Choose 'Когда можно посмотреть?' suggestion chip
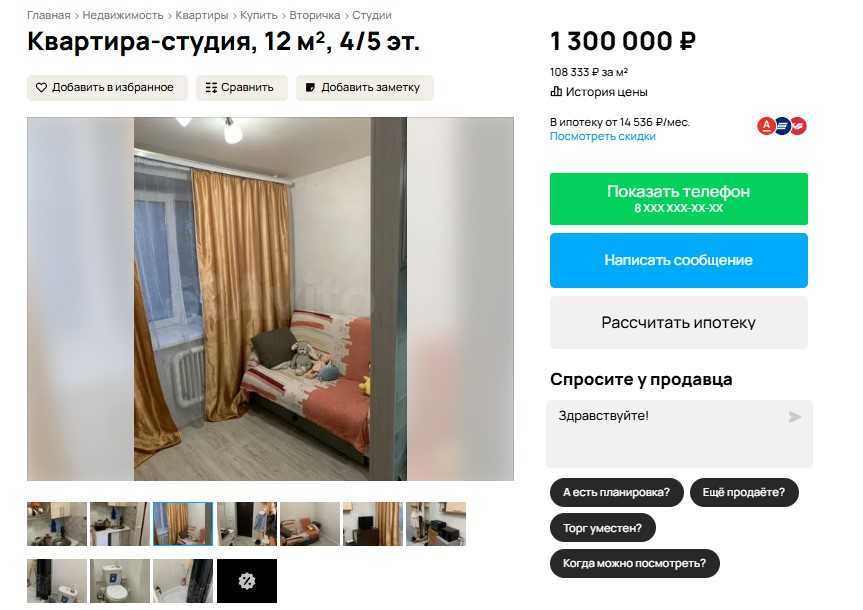Screen dimensions: 863x610 point(635,563)
